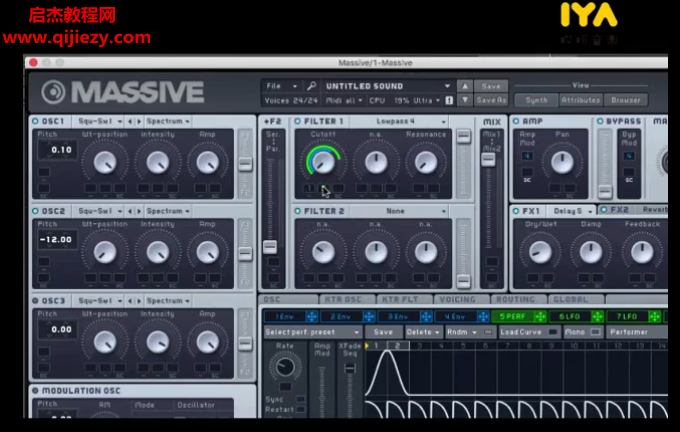The image size is (680, 432).
Task: Grab the 2Env modulation crosshair handle
Action: click(369, 317)
